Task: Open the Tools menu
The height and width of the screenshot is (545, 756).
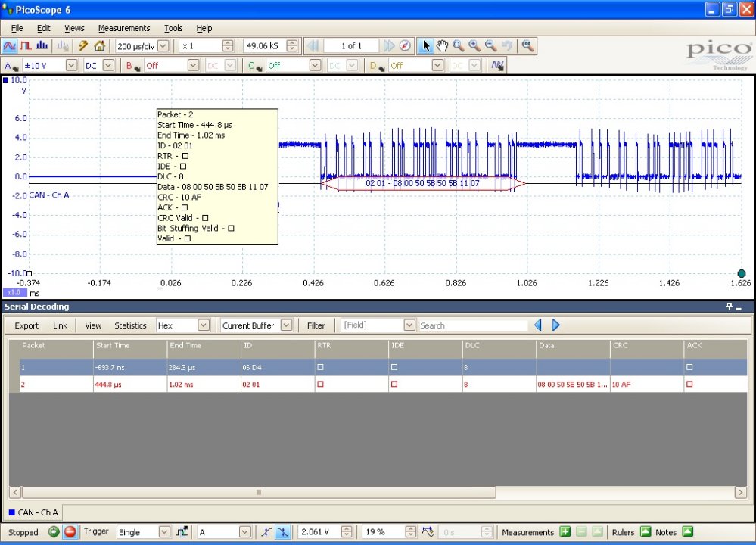Action: click(173, 28)
